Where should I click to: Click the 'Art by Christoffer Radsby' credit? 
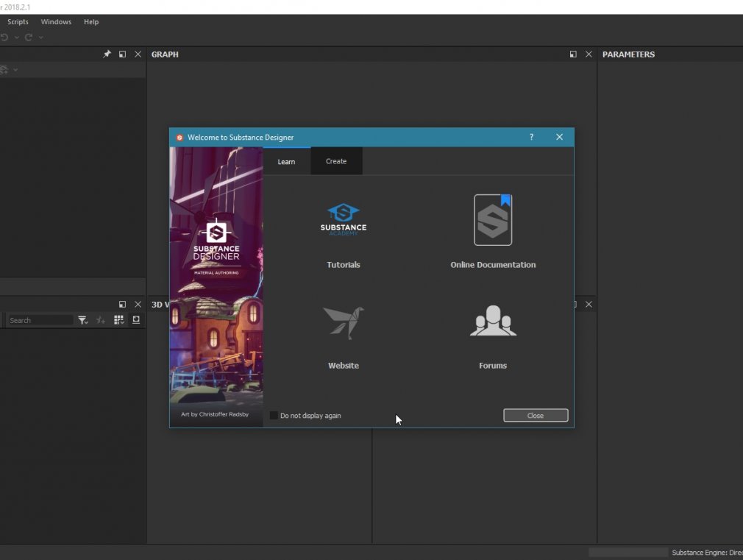215,414
